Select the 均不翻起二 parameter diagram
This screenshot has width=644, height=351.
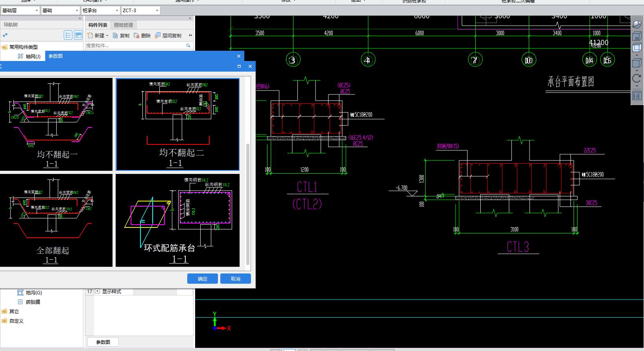pyautogui.click(x=177, y=124)
